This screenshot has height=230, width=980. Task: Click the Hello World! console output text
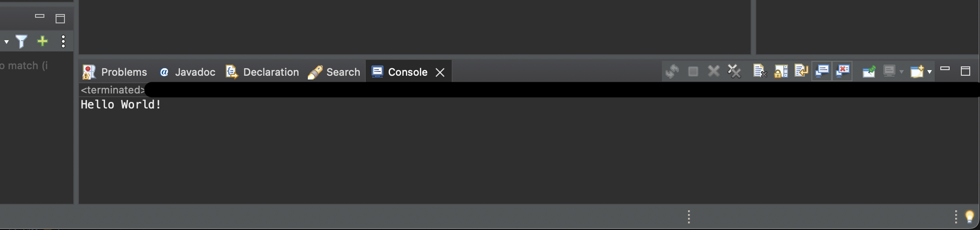(x=121, y=104)
